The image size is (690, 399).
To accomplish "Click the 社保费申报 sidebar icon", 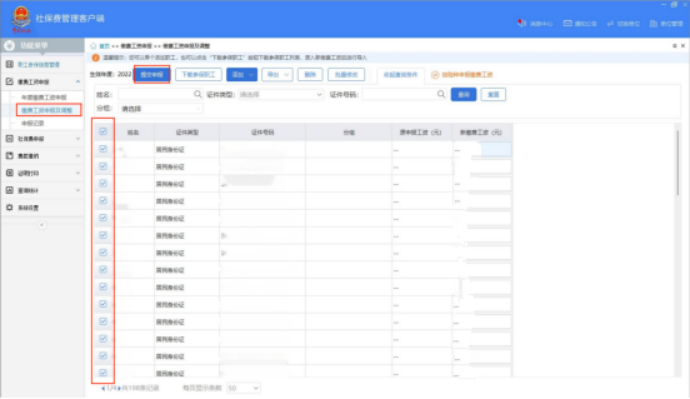I will [10, 139].
